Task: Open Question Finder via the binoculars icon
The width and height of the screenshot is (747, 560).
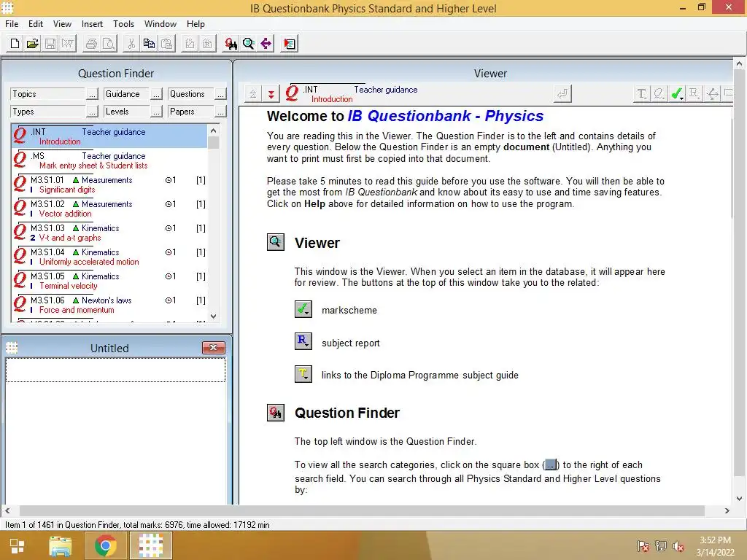Action: (231, 44)
